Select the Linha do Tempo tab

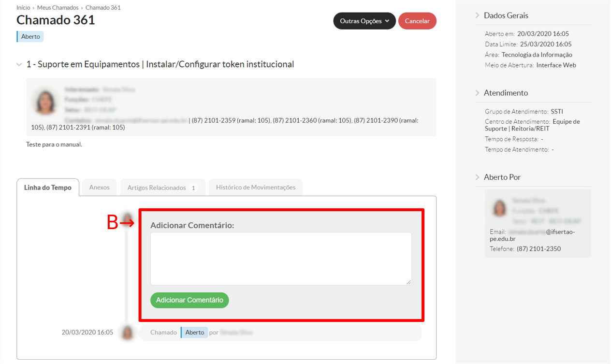pyautogui.click(x=48, y=188)
